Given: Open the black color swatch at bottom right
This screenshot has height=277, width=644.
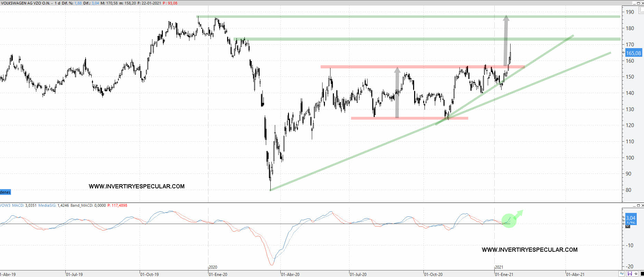Looking at the screenshot, I should pyautogui.click(x=642, y=274).
